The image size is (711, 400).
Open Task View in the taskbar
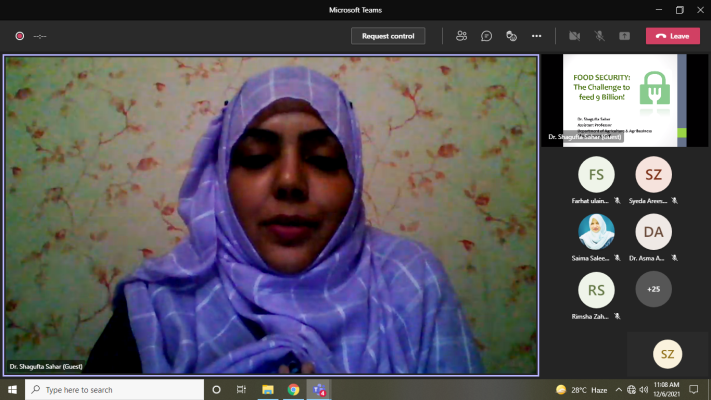(241, 390)
